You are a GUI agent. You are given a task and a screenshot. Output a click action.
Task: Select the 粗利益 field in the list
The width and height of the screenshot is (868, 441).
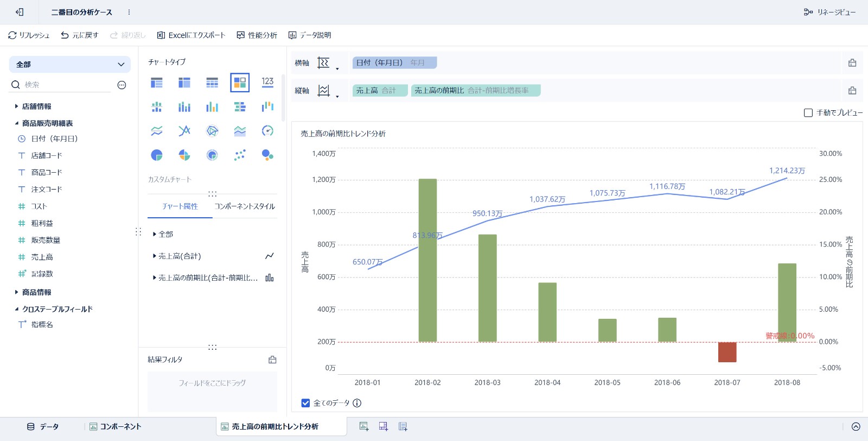[x=42, y=223]
